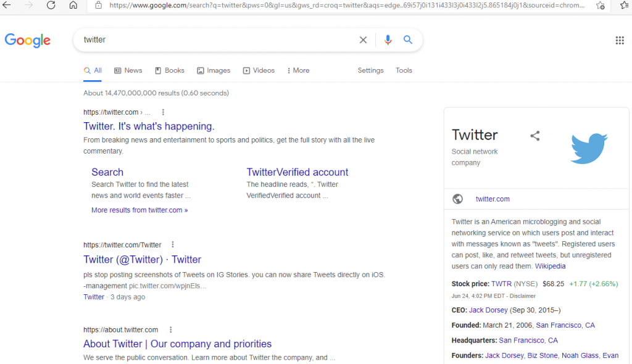Open the browser home page icon

point(73,5)
